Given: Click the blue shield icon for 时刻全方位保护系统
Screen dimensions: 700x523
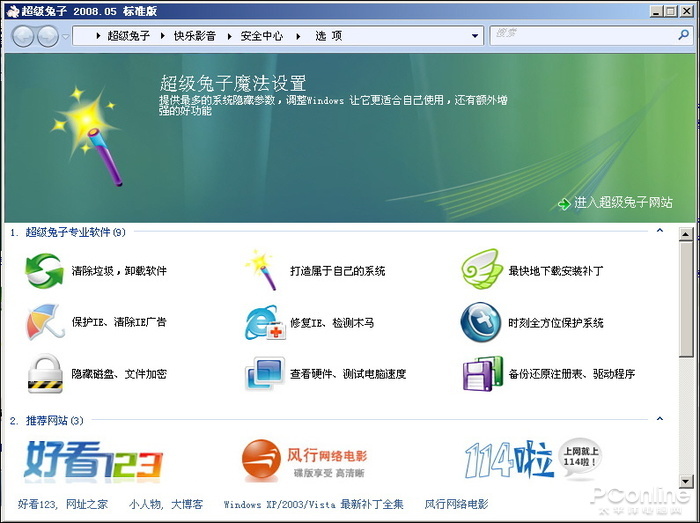Looking at the screenshot, I should [x=480, y=323].
